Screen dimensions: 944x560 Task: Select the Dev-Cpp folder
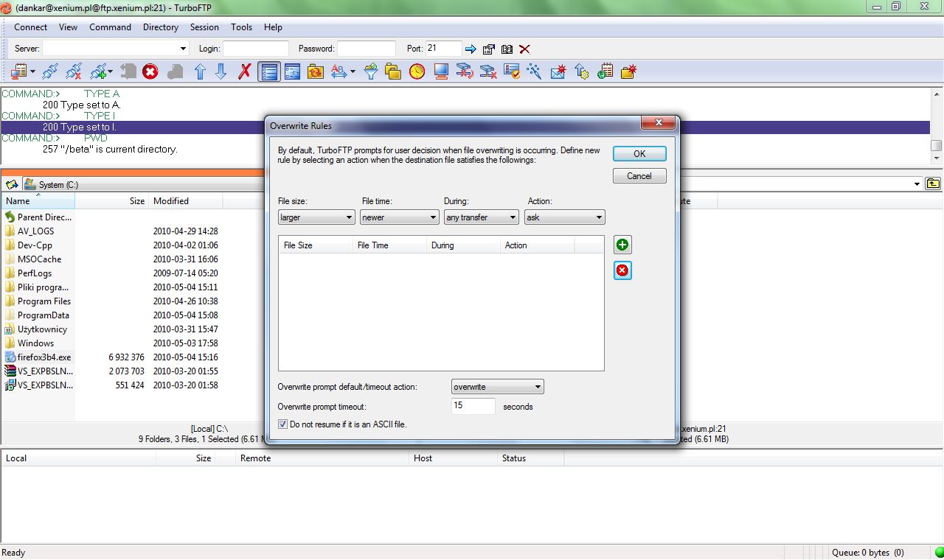point(35,245)
